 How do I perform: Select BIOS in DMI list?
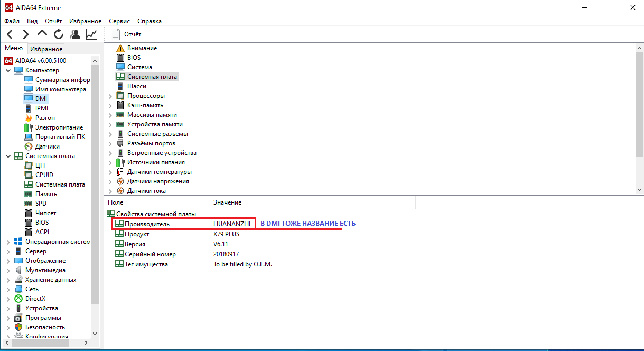(x=134, y=58)
